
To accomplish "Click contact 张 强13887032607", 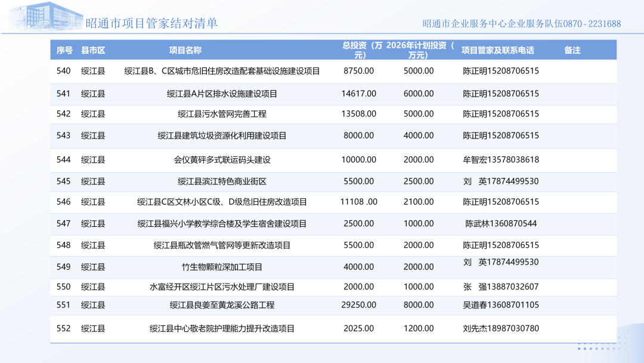I will coord(501,287).
